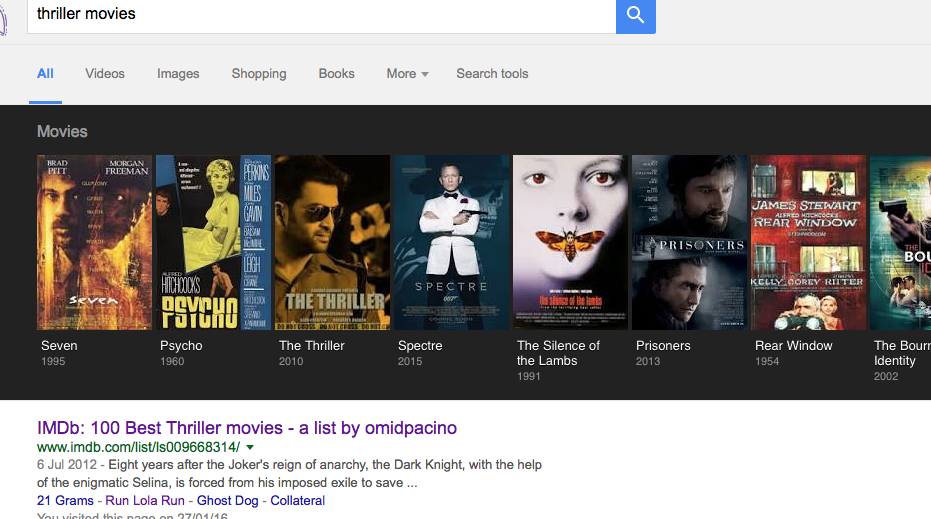Click the 1991 year under Silence of the Lambs

[528, 376]
